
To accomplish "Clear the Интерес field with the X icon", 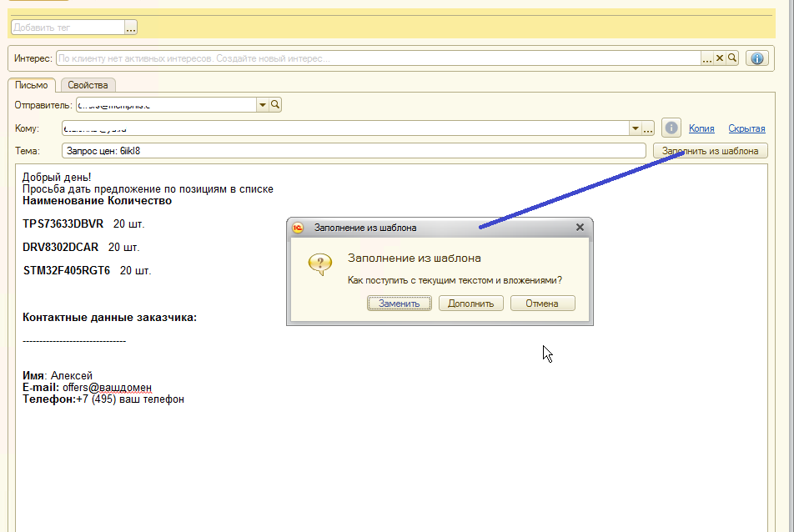I will [x=720, y=58].
